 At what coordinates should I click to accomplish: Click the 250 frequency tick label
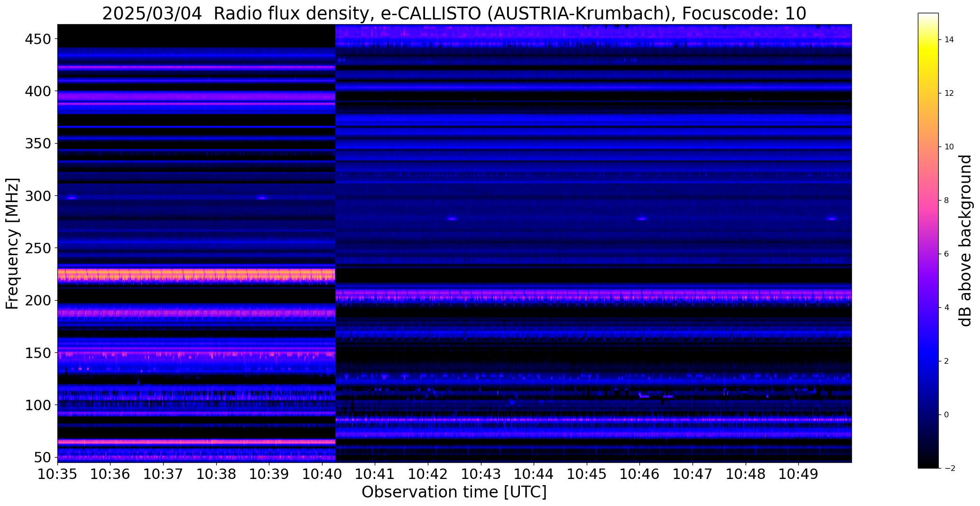point(38,248)
